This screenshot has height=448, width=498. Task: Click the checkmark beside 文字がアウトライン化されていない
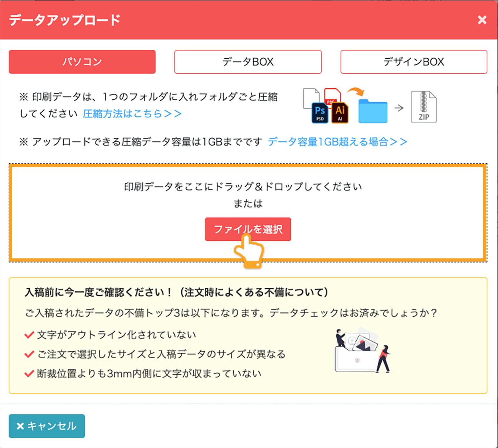pyautogui.click(x=29, y=335)
